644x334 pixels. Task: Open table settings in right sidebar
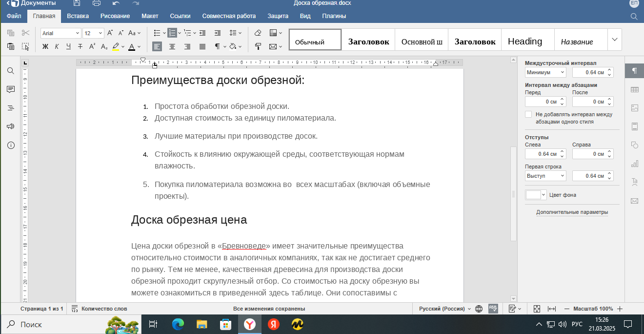click(x=635, y=89)
